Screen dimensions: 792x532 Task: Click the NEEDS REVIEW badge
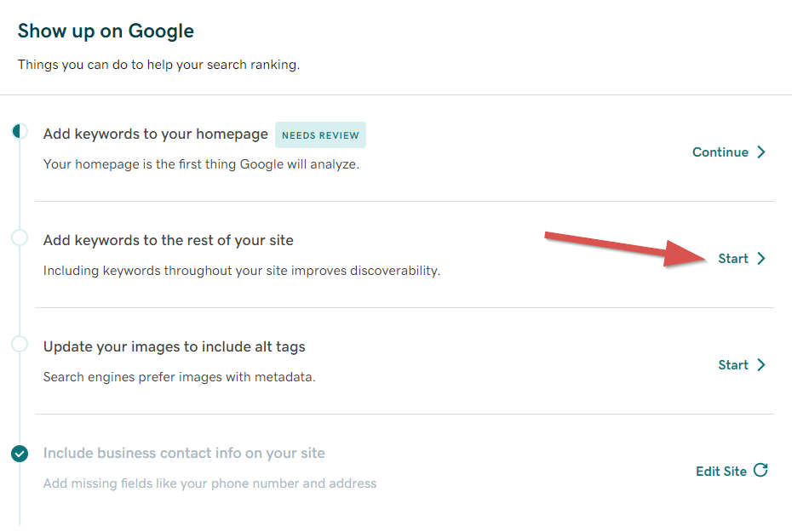(320, 134)
